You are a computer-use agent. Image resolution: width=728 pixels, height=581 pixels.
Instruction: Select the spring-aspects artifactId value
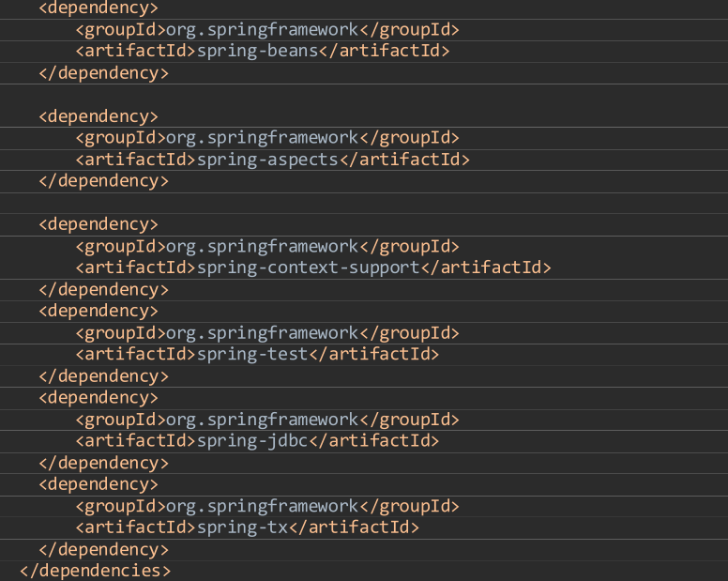[268, 160]
